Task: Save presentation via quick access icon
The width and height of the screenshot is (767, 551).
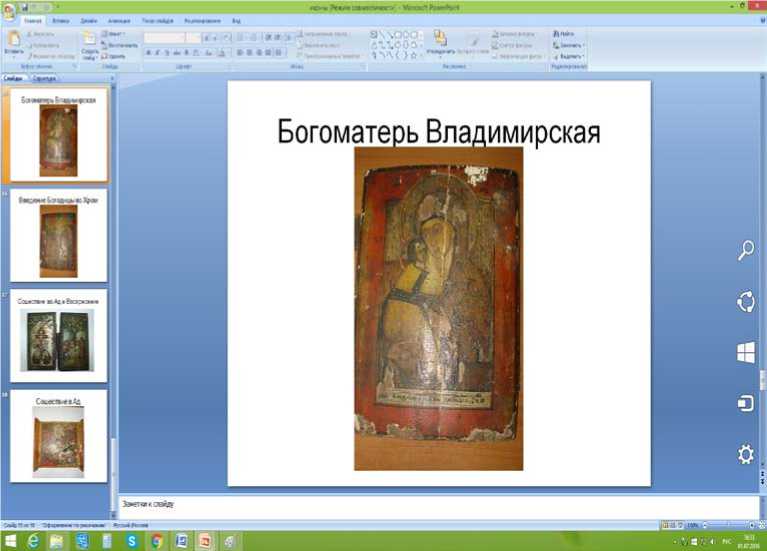Action: pyautogui.click(x=25, y=7)
